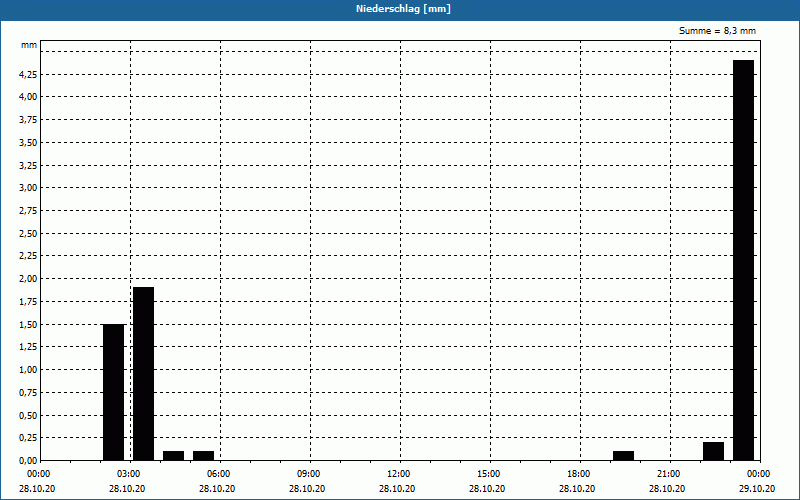The width and height of the screenshot is (800, 500).
Task: Click the Niederschlag [mm] chart title
Action: coord(403,9)
